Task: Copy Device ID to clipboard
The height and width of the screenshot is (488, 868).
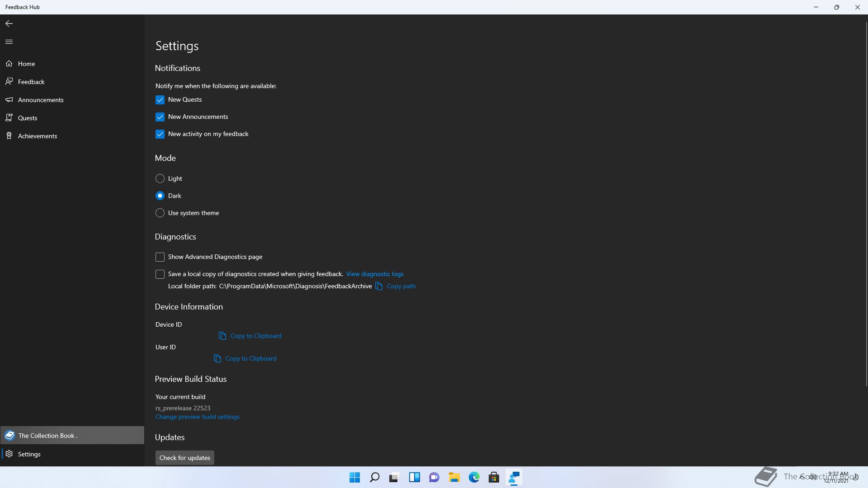Action: point(255,336)
